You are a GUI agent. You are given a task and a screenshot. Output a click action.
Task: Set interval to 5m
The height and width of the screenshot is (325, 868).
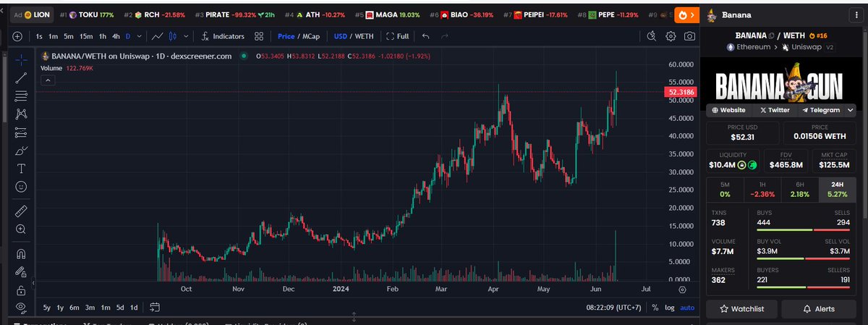pos(68,36)
